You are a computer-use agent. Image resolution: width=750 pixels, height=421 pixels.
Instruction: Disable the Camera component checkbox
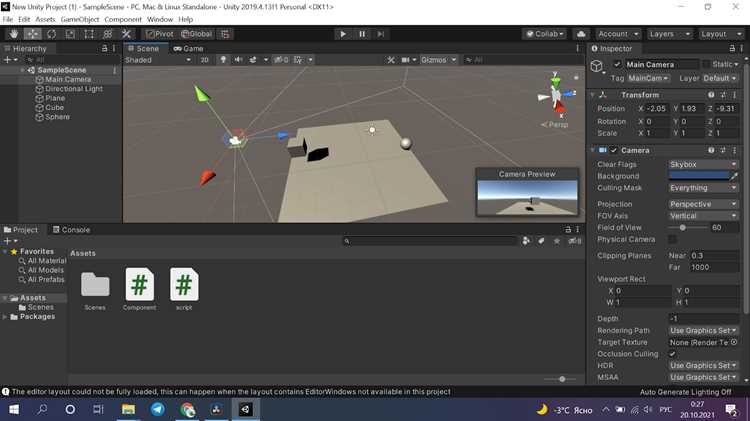click(614, 150)
